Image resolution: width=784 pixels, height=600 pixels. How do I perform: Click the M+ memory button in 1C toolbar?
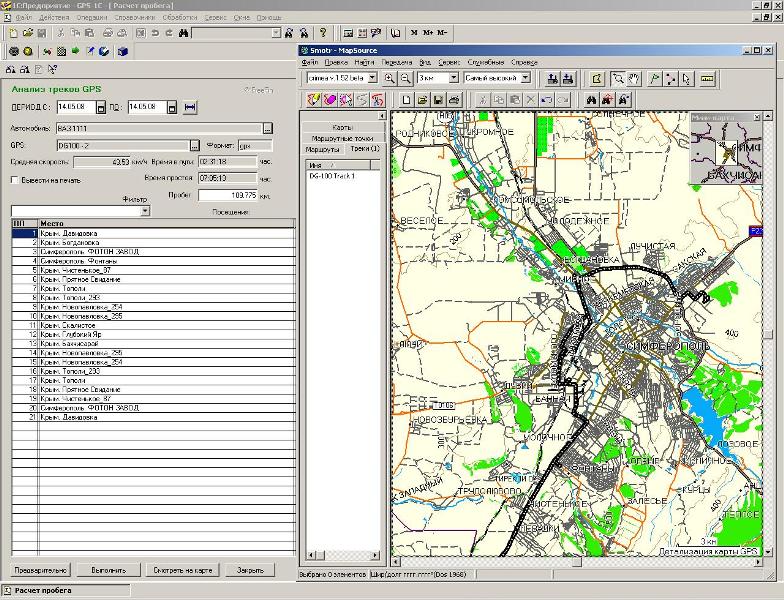click(x=428, y=33)
